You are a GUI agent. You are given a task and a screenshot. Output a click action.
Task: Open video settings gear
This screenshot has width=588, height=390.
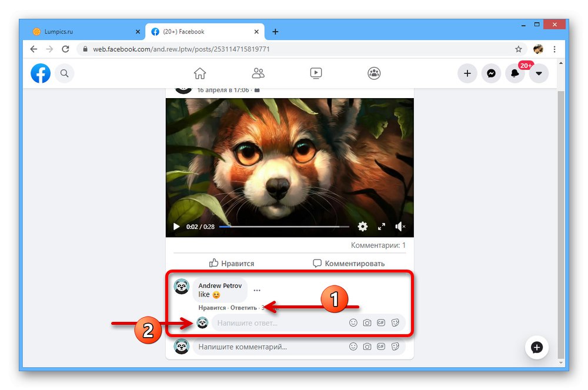click(x=363, y=227)
